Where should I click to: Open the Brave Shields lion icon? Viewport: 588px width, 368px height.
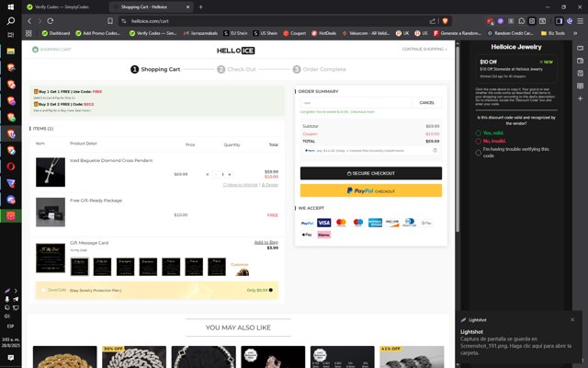click(x=445, y=21)
